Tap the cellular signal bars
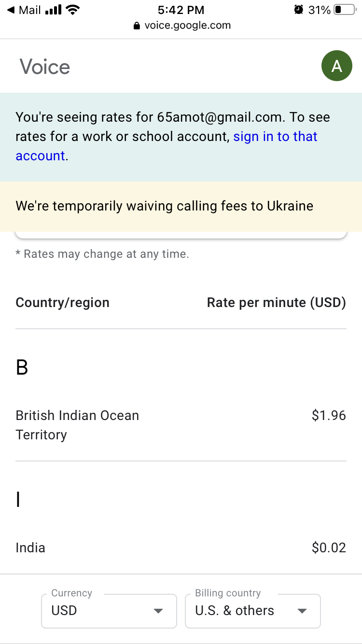 [x=53, y=10]
